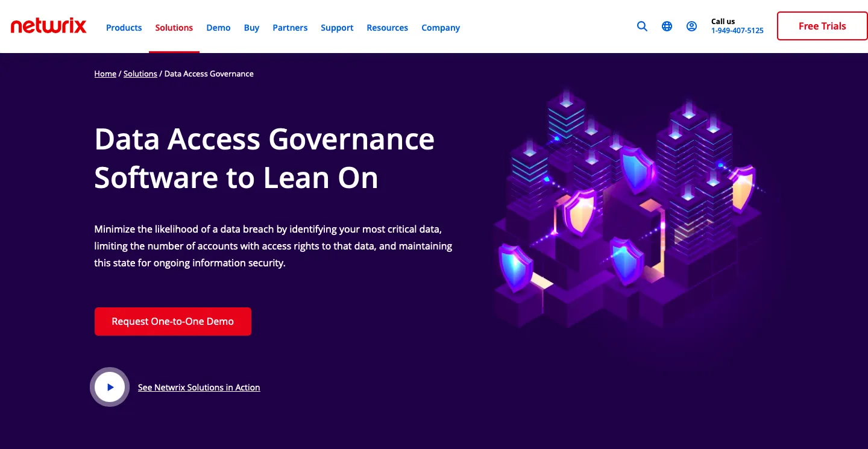
Task: Open the Solutions menu
Action: pos(174,28)
